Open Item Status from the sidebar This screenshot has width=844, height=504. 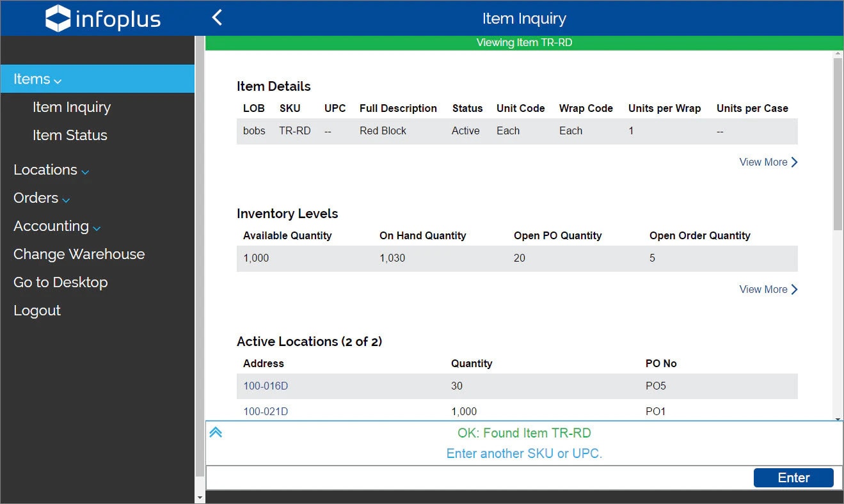tap(69, 135)
